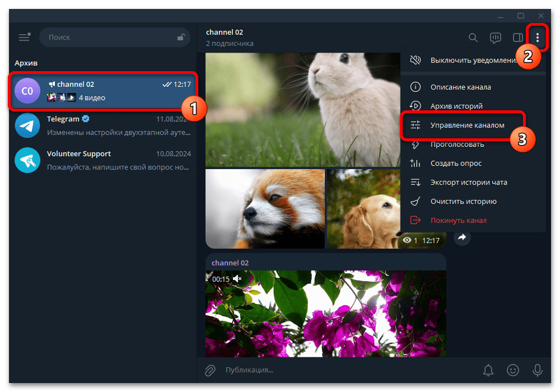Click the search icon in channel header
The height and width of the screenshot is (392, 560).
tap(473, 38)
